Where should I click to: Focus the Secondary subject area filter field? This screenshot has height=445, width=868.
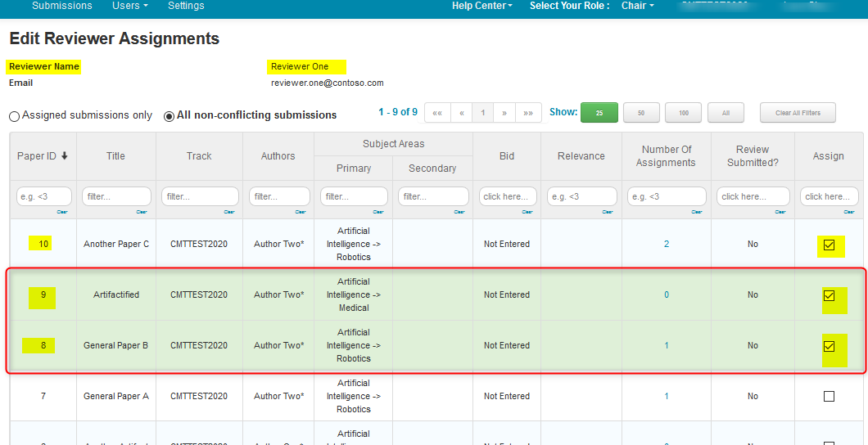(433, 196)
